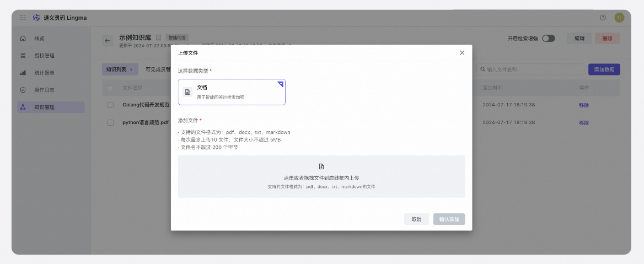Click the knowledge management sidebar icon

click(23, 107)
